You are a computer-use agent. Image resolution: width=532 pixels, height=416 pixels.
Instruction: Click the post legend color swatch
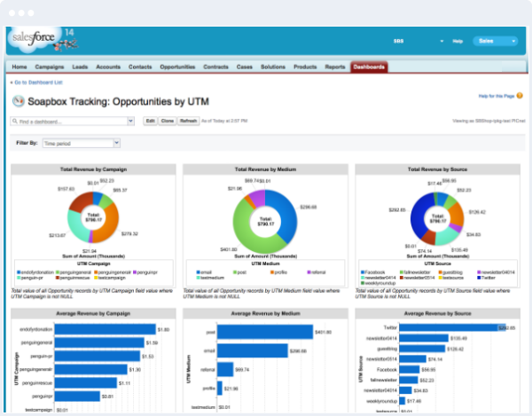(235, 272)
